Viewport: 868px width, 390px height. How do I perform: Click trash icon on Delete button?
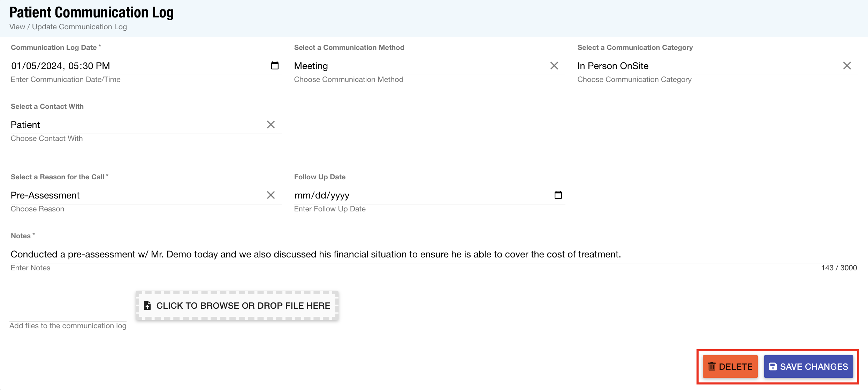tap(712, 367)
